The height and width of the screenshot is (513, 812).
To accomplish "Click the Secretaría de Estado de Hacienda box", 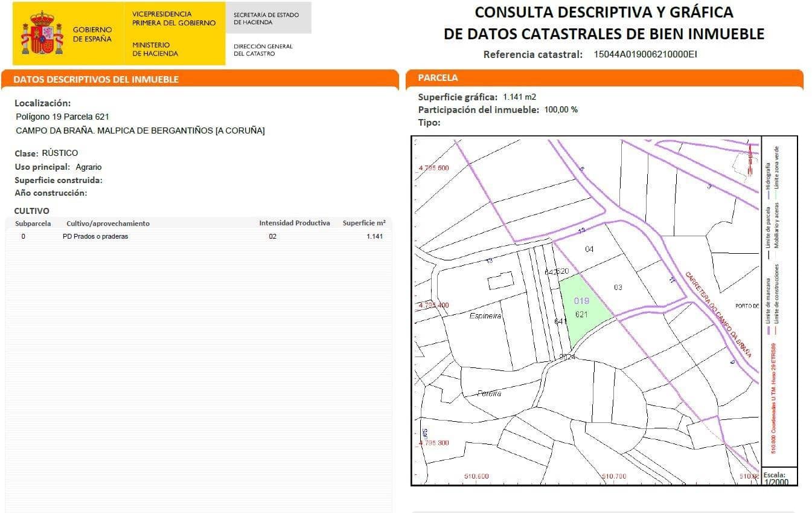I will [x=267, y=18].
